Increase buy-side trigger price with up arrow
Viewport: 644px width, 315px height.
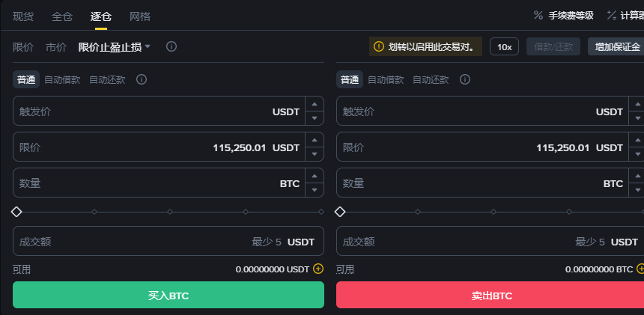[315, 104]
